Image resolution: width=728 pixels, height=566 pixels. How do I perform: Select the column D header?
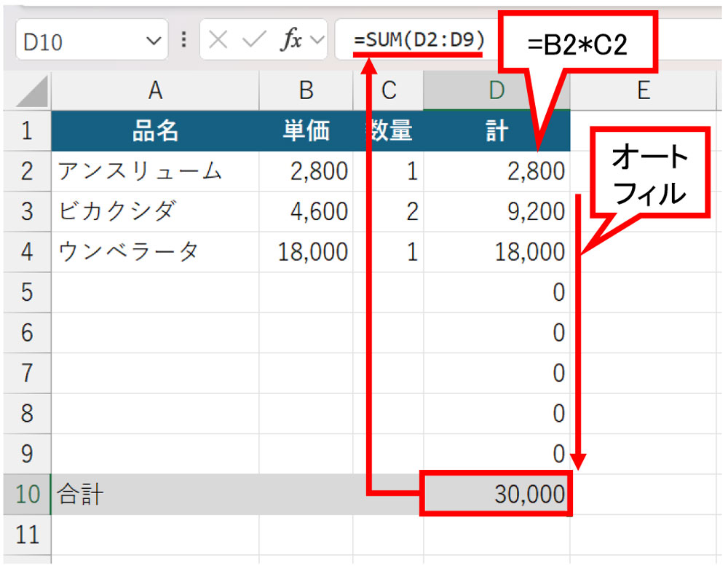pos(496,90)
